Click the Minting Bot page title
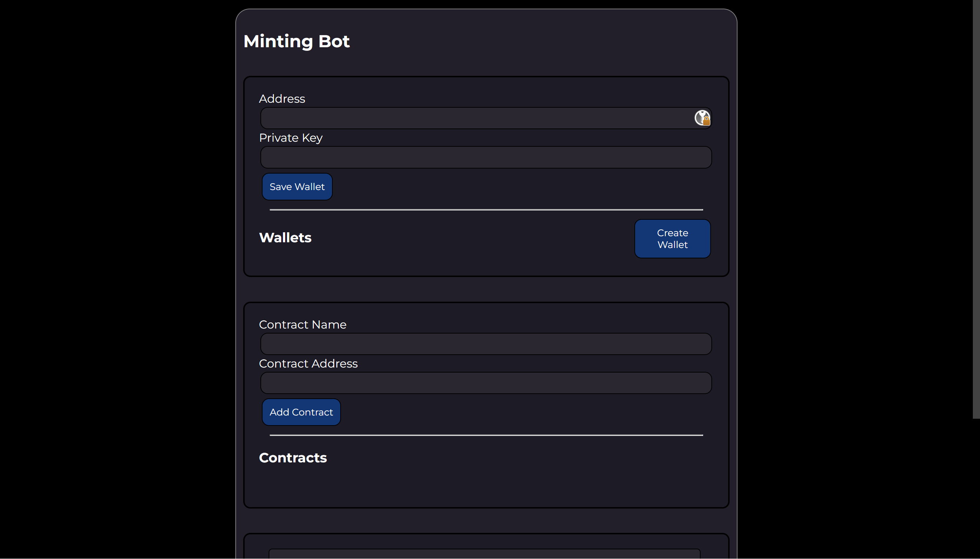 point(296,41)
